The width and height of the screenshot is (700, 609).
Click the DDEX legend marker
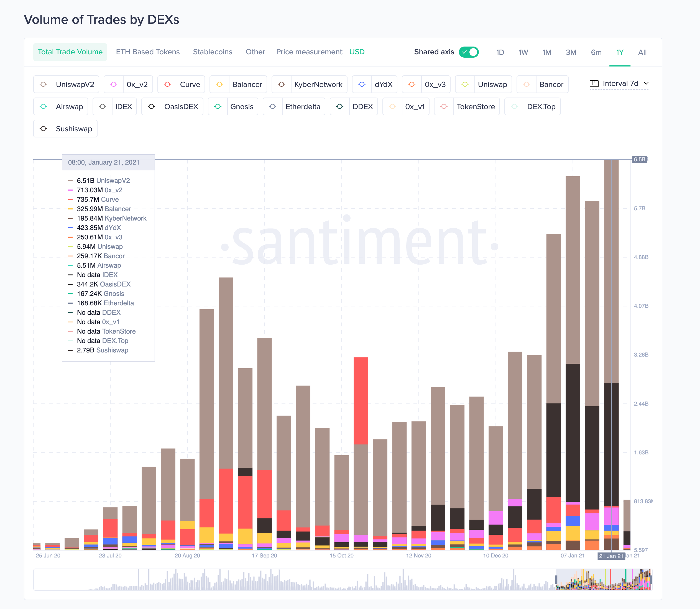(x=340, y=106)
